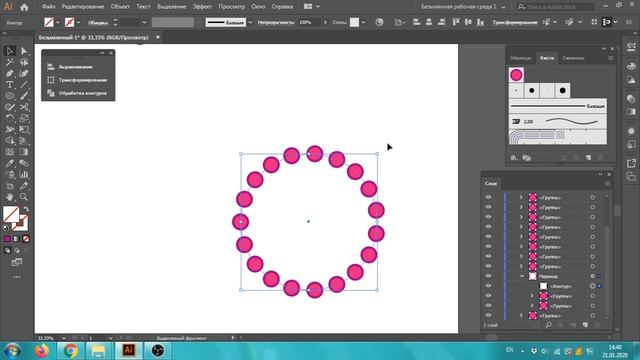Click target circle of Переход row

(x=592, y=276)
